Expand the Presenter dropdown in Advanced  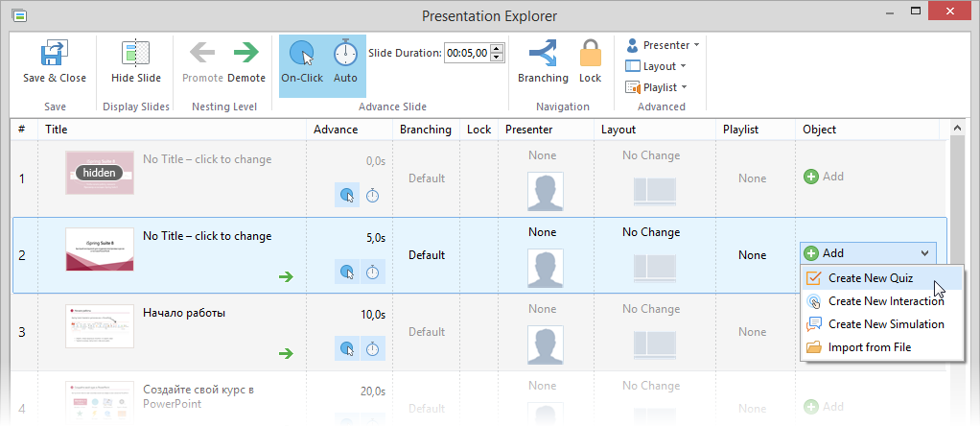(x=663, y=45)
